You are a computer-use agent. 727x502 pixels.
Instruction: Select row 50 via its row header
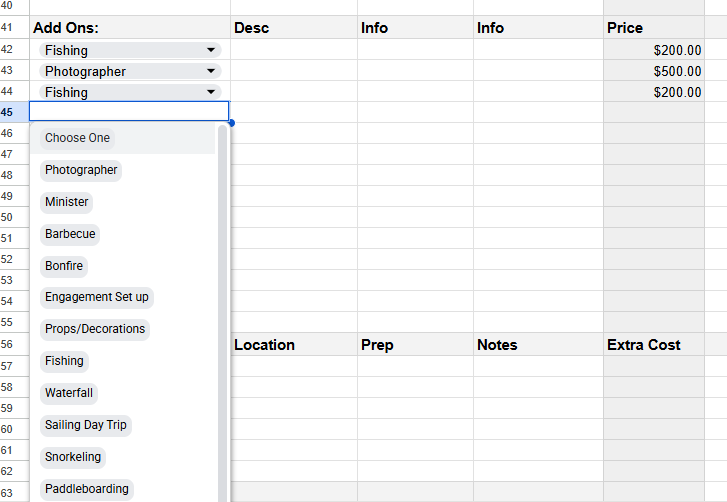(x=7, y=217)
